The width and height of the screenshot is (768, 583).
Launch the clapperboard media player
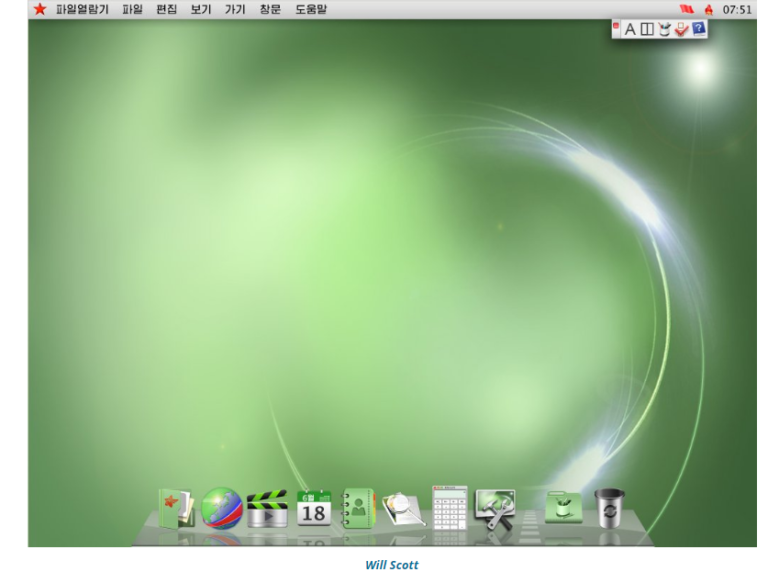pos(267,507)
